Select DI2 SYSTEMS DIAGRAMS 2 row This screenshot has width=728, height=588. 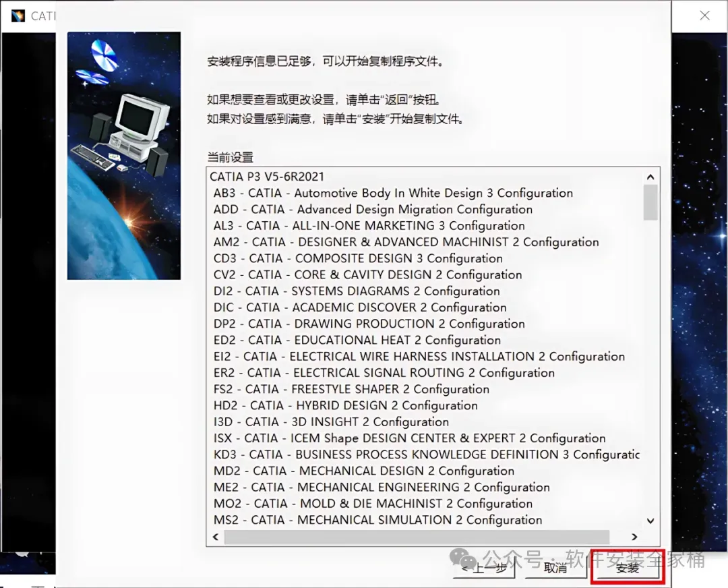tap(357, 291)
